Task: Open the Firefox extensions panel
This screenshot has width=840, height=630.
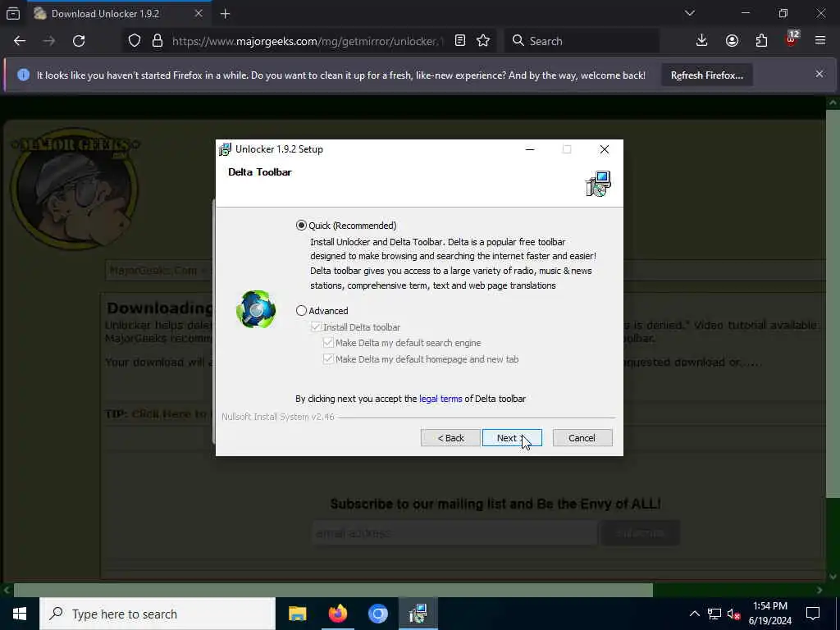Action: click(x=761, y=41)
